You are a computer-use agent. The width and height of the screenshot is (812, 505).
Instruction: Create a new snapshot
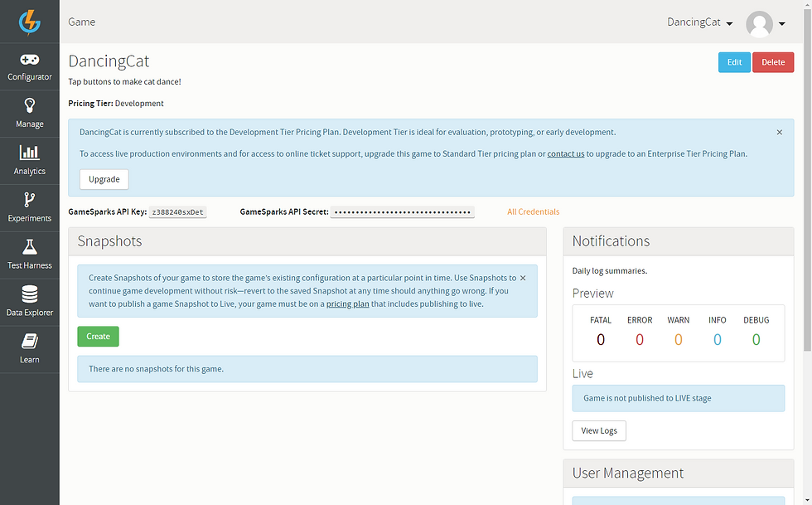coord(98,337)
